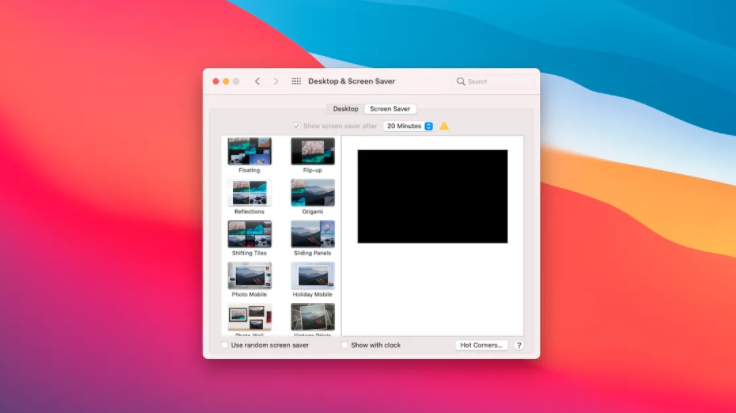Click the yellow warning triangle icon
Viewport: 736px width, 413px height.
pos(444,126)
